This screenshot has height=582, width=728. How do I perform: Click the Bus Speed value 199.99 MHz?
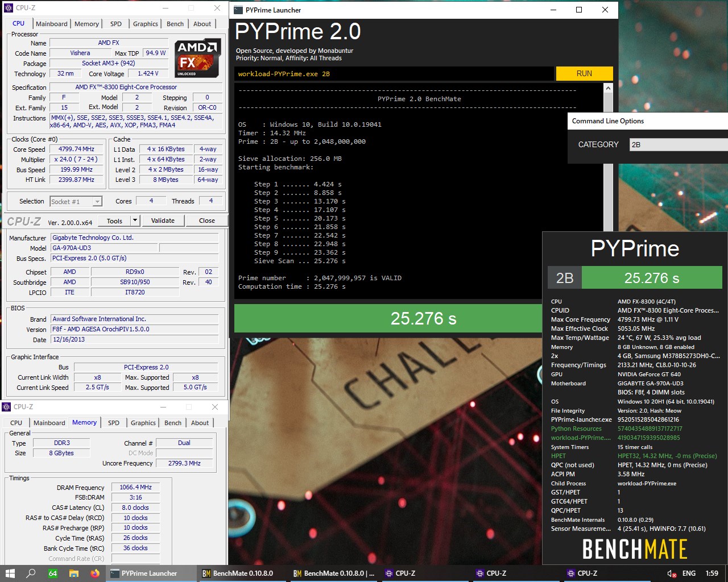coord(76,170)
